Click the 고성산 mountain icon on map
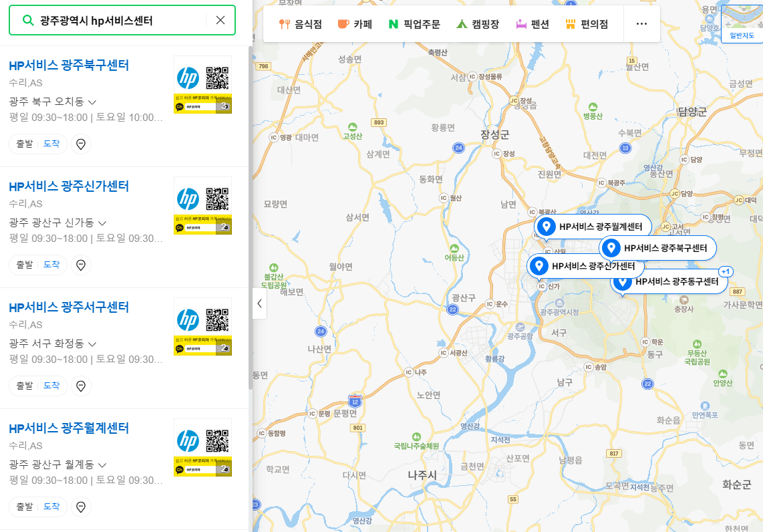 tap(352, 127)
